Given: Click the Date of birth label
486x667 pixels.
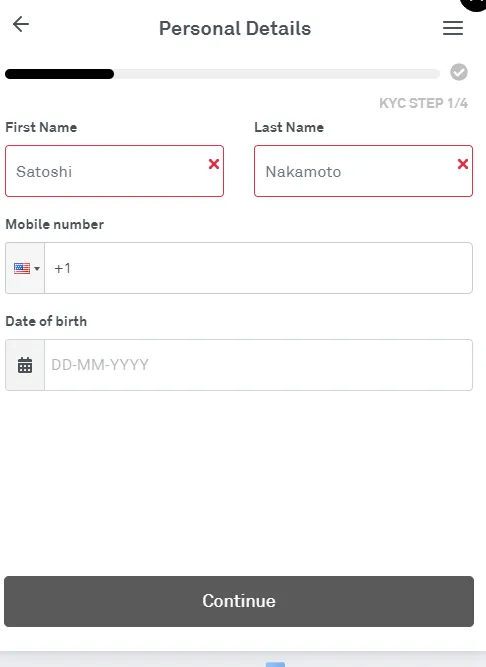Looking at the screenshot, I should pyautogui.click(x=46, y=321).
